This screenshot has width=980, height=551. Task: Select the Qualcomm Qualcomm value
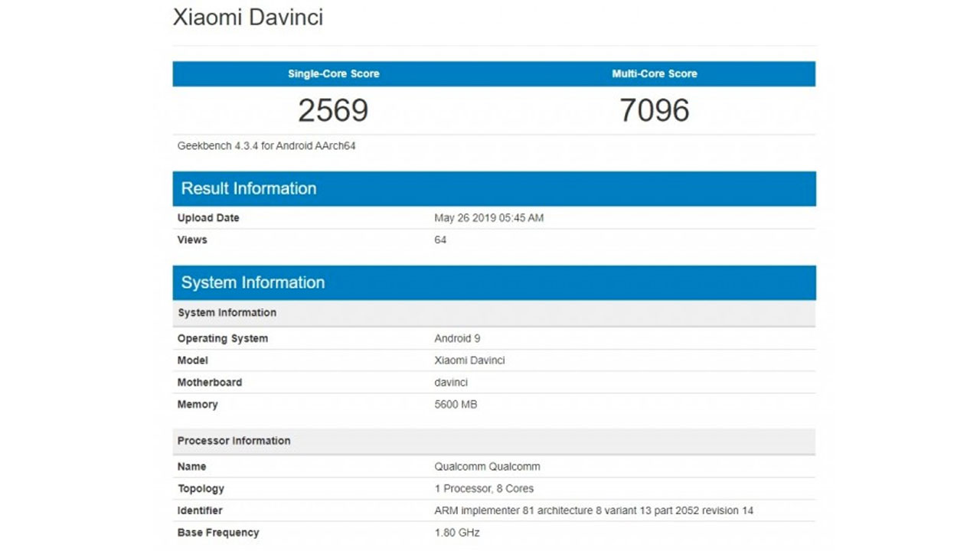click(487, 467)
